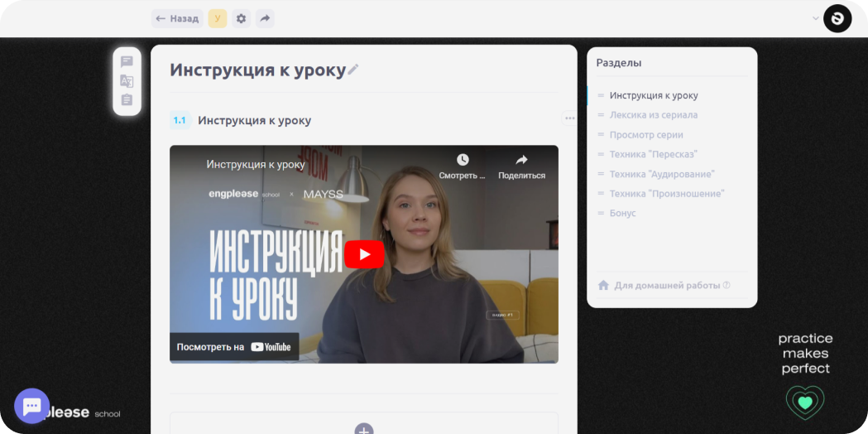Open the chat note icon in left panel

(127, 61)
